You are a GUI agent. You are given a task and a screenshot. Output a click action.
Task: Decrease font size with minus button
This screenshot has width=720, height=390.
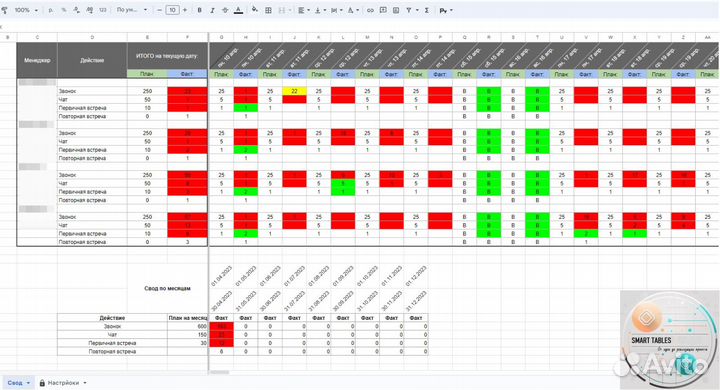[x=159, y=10]
